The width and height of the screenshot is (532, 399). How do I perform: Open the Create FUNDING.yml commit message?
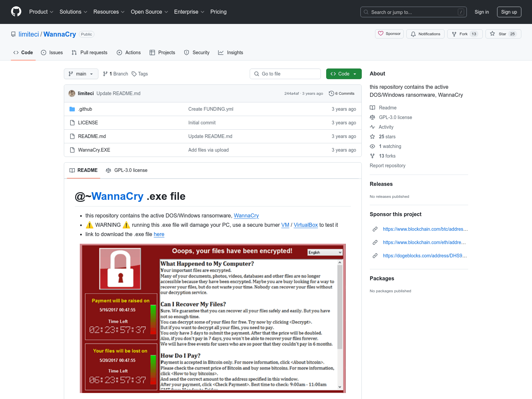211,109
